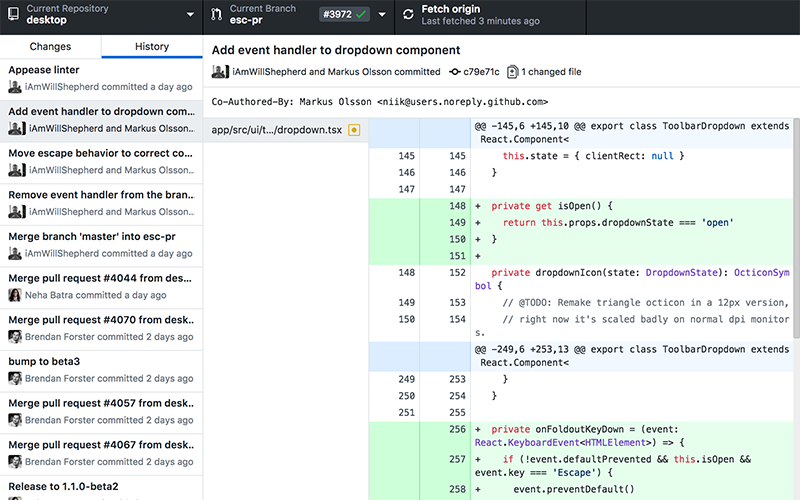
Task: Select the Appease linter commit
Action: pos(101,79)
